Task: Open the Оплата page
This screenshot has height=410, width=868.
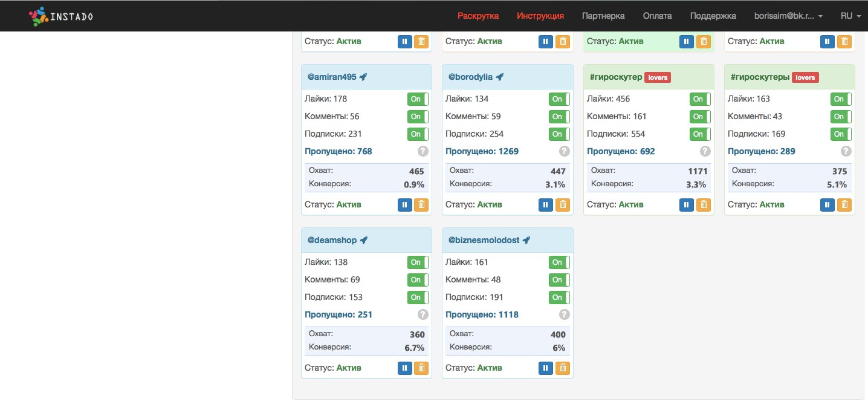Action: [x=658, y=16]
